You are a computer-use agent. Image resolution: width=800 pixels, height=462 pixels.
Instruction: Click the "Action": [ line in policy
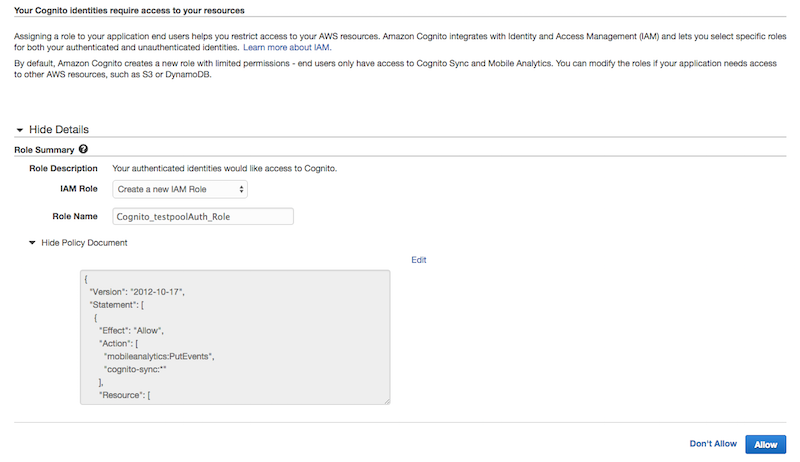coord(118,344)
